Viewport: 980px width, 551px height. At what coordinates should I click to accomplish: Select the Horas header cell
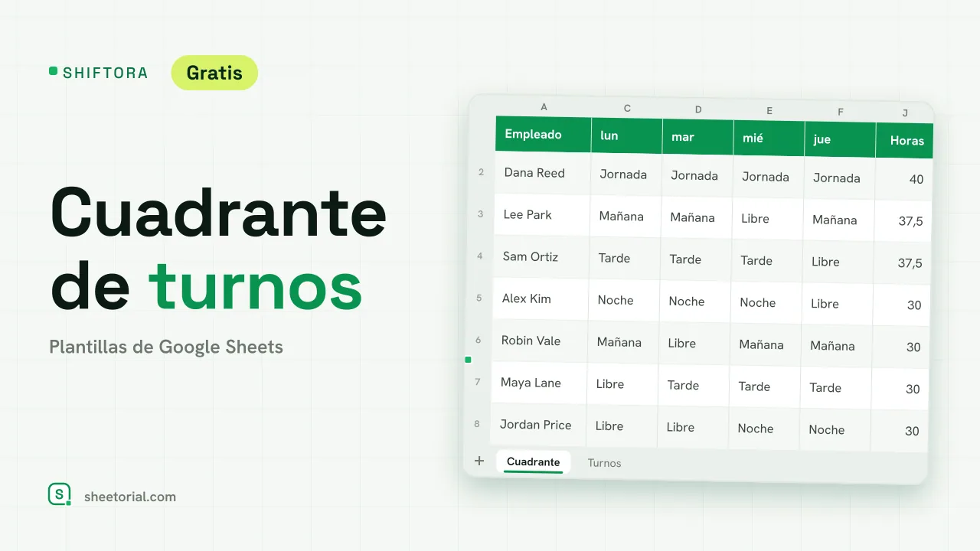905,141
